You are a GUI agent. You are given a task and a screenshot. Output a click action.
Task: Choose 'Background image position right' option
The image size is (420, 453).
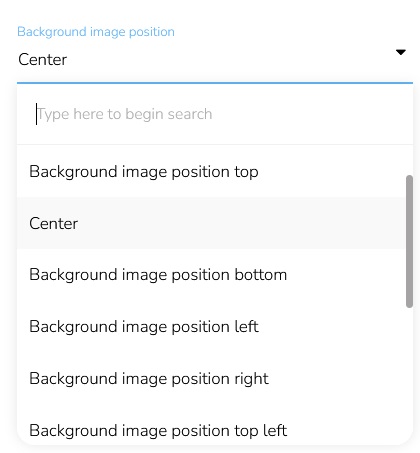click(x=211, y=378)
